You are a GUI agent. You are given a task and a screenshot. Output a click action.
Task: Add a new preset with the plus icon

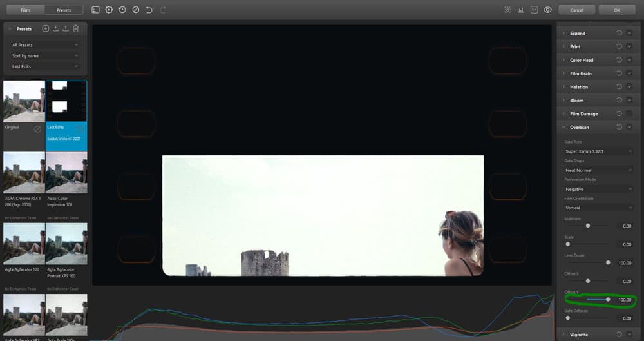(46, 29)
